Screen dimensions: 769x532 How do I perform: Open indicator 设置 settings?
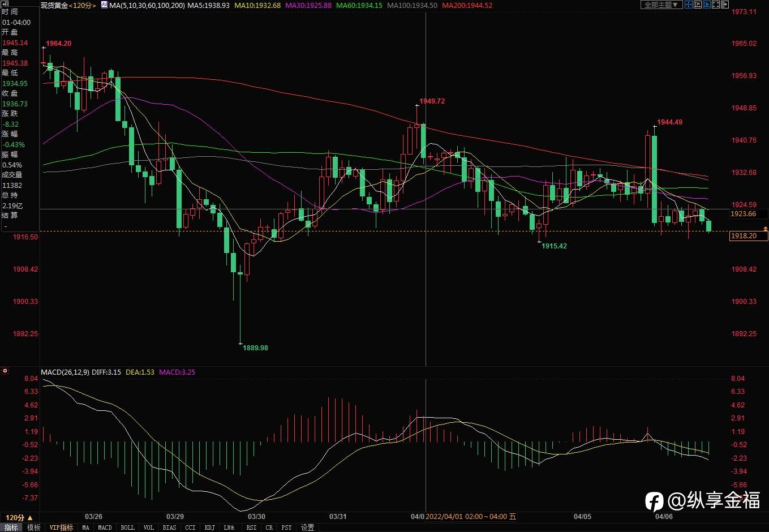point(307,527)
